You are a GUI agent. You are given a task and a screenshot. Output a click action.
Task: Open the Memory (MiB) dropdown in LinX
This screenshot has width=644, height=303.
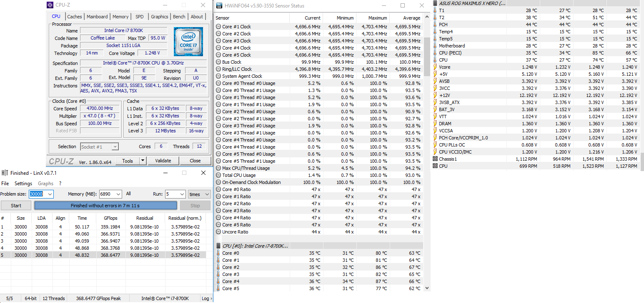tap(118, 194)
